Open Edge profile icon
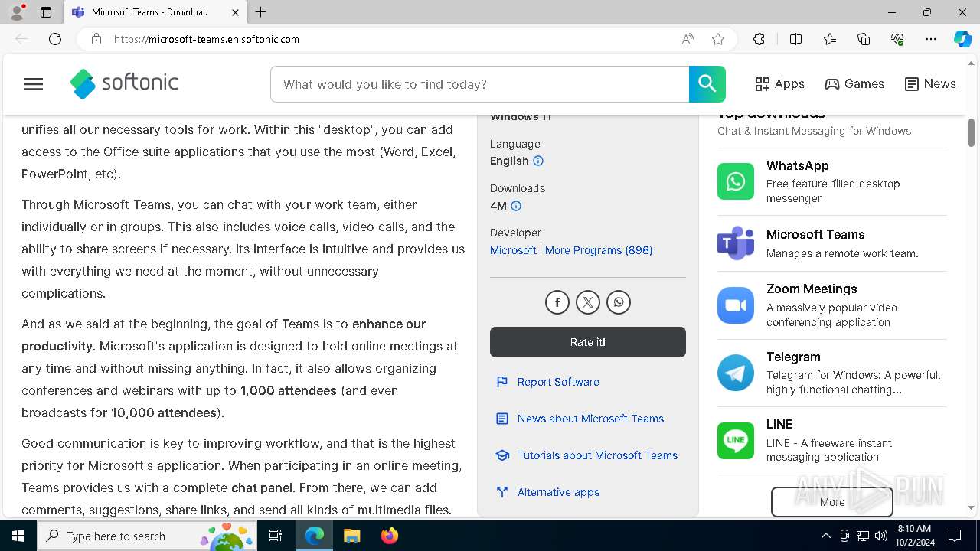 [x=17, y=12]
